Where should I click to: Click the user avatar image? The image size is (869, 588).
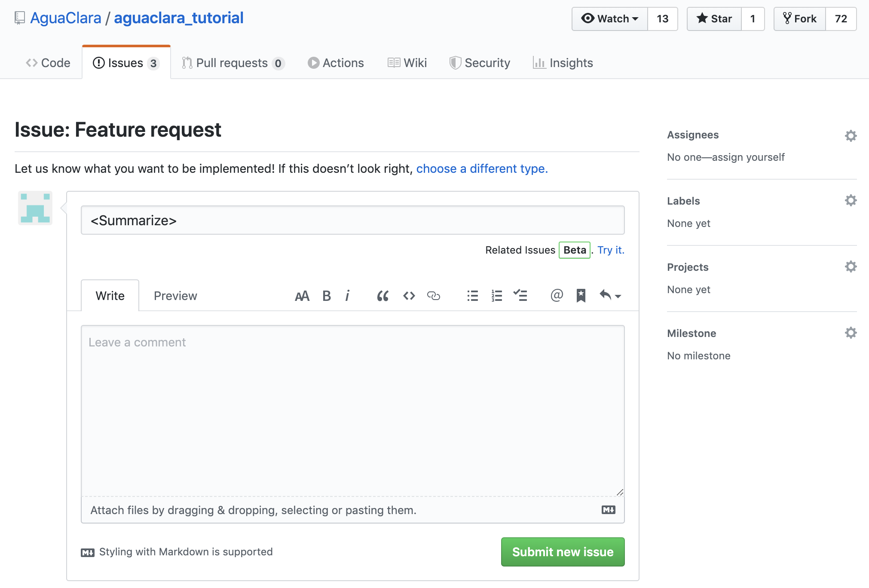click(x=35, y=208)
